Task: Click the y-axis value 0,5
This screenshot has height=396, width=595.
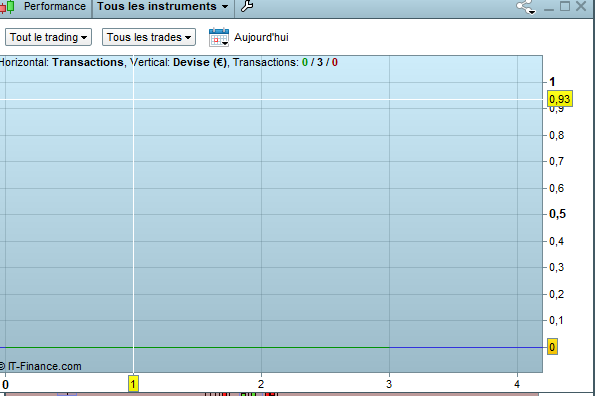Action: click(557, 214)
